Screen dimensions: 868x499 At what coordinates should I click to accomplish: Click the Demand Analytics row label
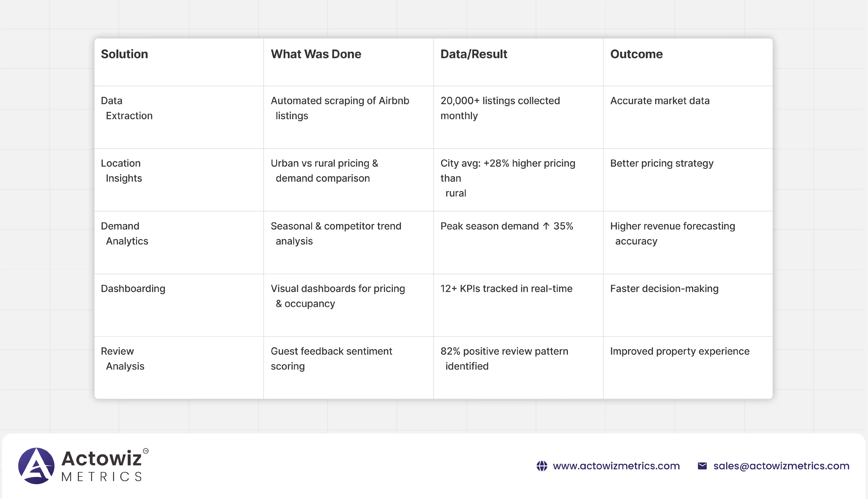tap(124, 233)
